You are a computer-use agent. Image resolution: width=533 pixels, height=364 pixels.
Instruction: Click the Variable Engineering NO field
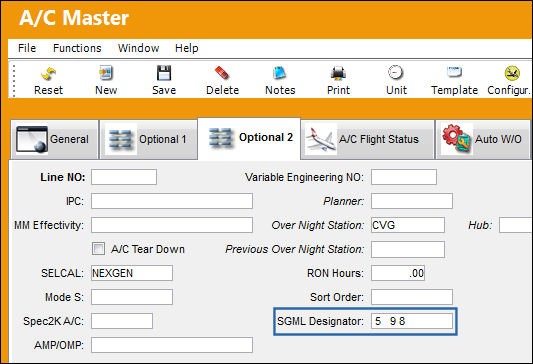404,177
